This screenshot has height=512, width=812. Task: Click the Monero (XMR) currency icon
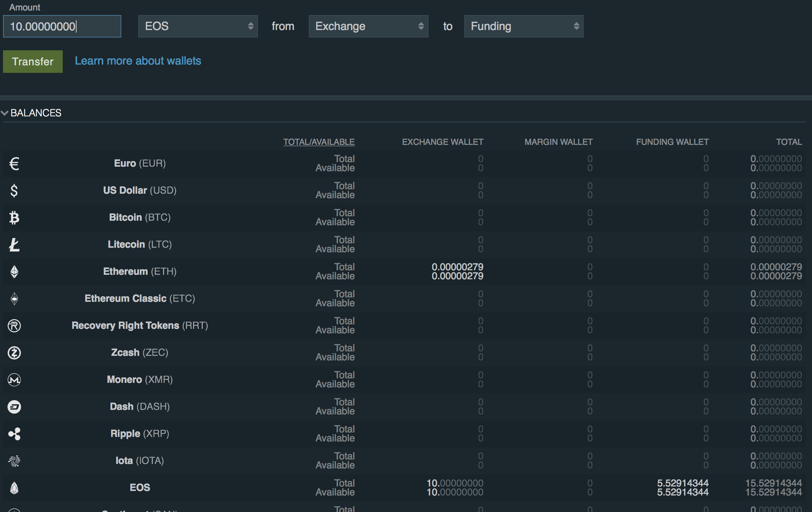click(14, 379)
